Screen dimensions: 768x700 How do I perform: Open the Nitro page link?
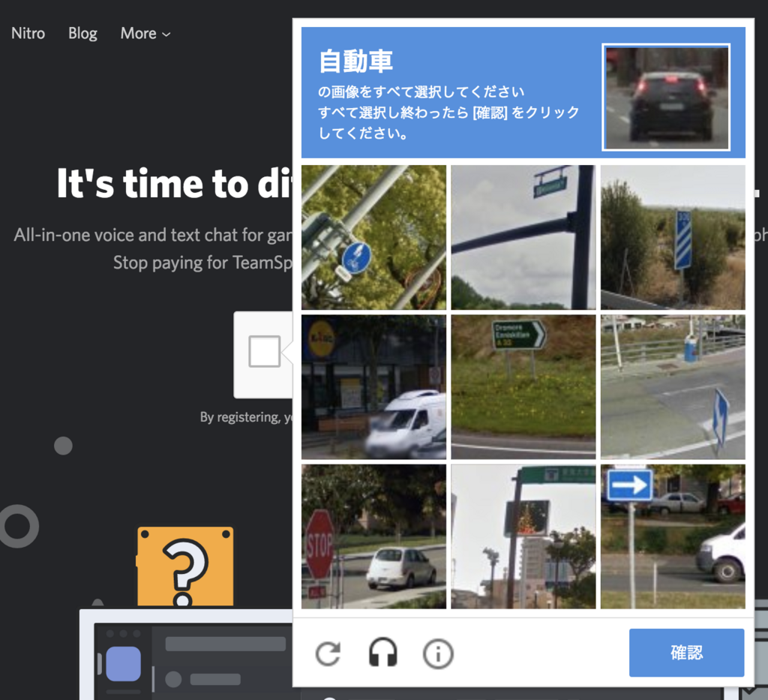tap(28, 33)
